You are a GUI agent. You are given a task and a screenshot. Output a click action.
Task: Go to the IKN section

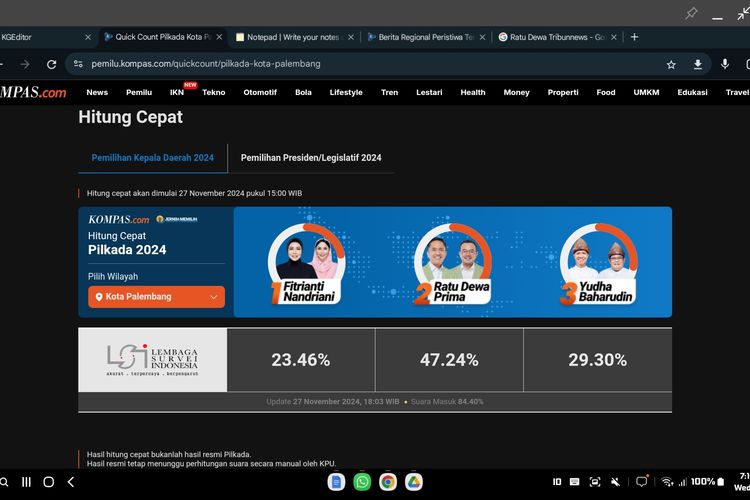[x=176, y=92]
